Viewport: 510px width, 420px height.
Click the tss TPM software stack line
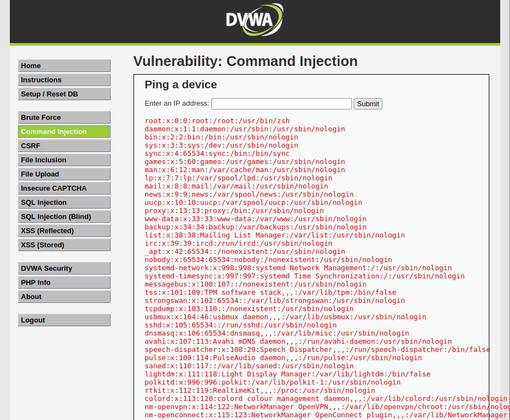[271, 292]
